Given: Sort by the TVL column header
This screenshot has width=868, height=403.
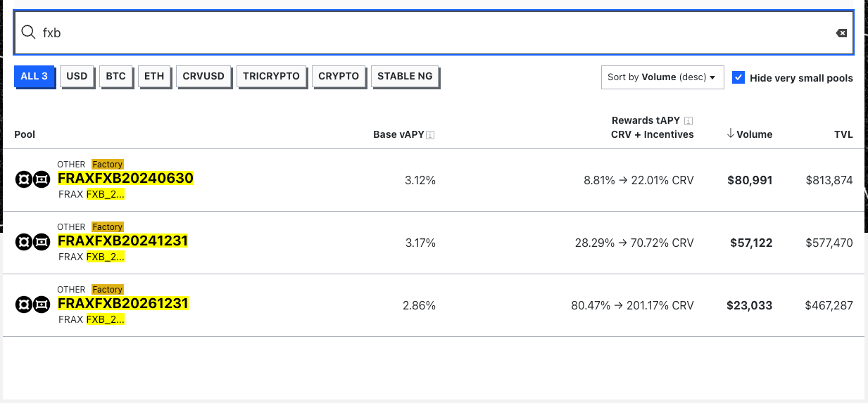Looking at the screenshot, I should [x=843, y=134].
